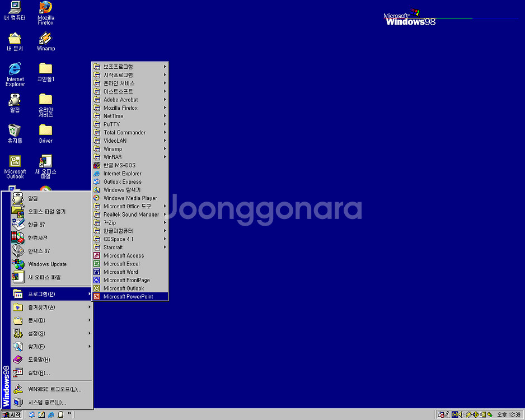Expand the 7-Zip submenu

(x=130, y=223)
